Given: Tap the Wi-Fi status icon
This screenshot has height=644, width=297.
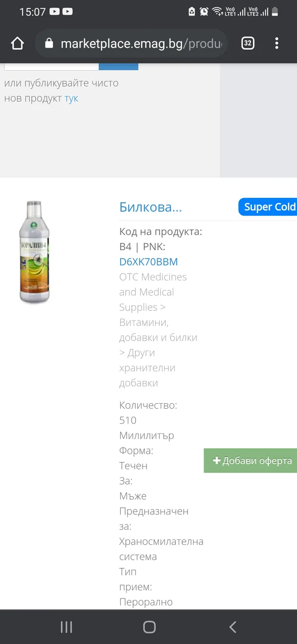Looking at the screenshot, I should click(217, 11).
